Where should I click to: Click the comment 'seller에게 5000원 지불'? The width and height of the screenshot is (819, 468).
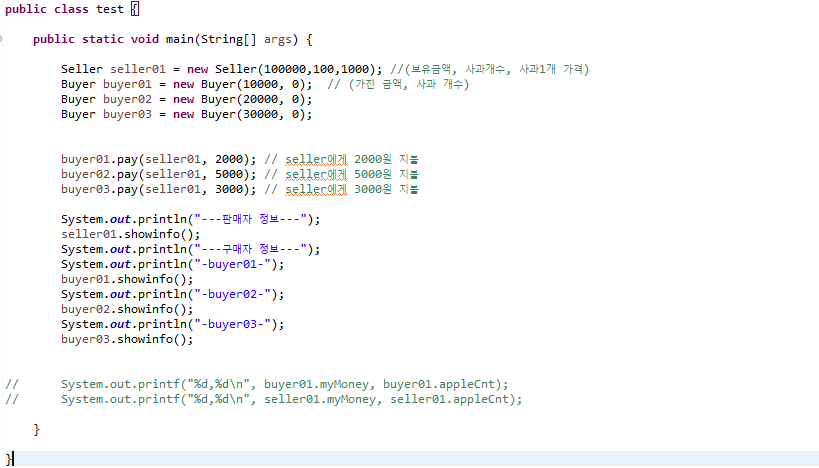coord(352,174)
